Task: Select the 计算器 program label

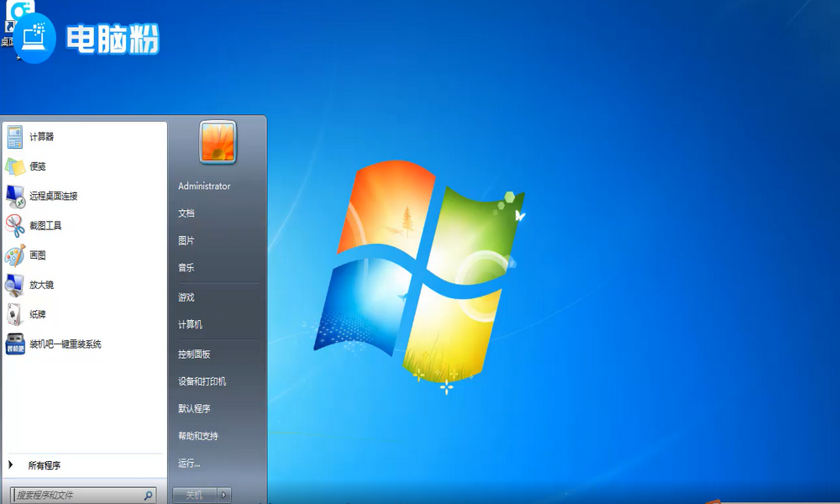Action: (42, 137)
